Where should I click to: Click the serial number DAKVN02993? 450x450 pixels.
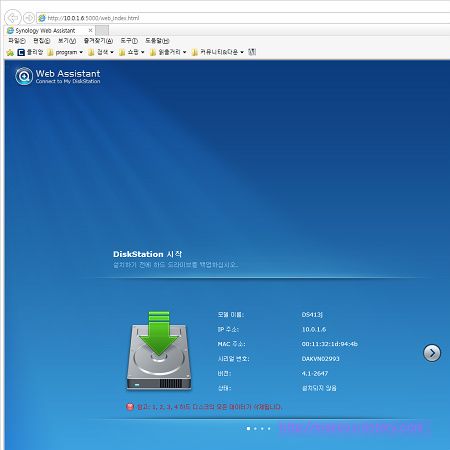(x=320, y=359)
